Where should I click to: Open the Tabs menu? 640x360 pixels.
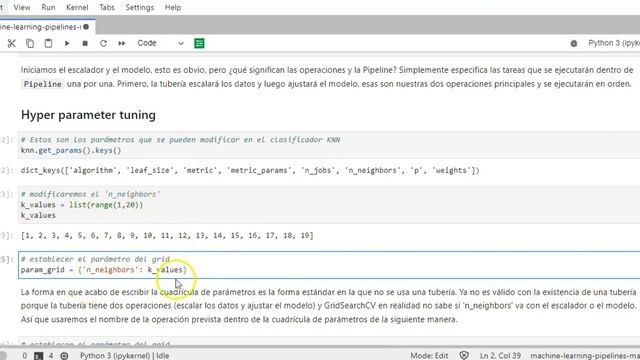click(107, 7)
